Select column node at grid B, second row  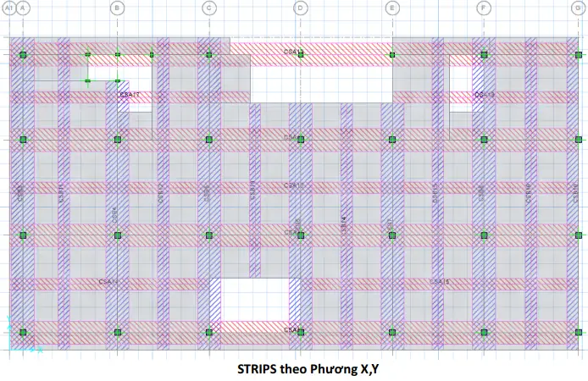[x=118, y=140]
